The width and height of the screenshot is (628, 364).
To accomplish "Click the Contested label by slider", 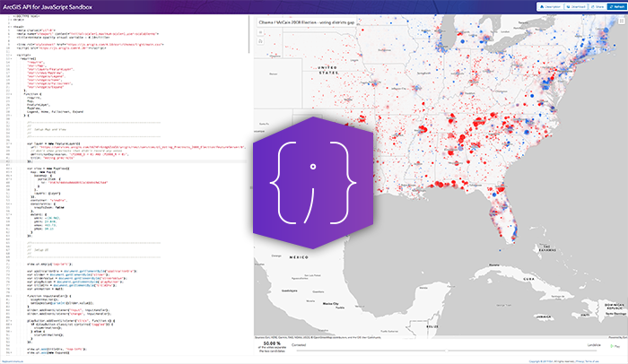I will 299,345.
